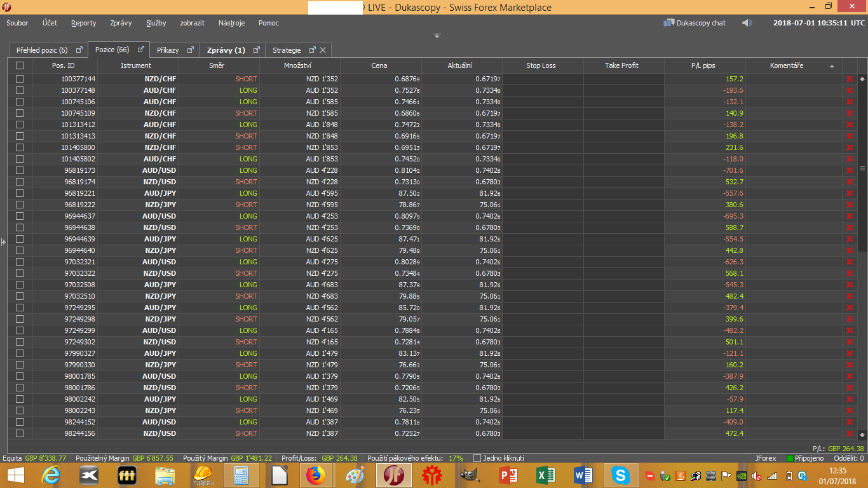868x488 pixels.
Task: Close position 96819173 using red X
Action: click(x=849, y=170)
